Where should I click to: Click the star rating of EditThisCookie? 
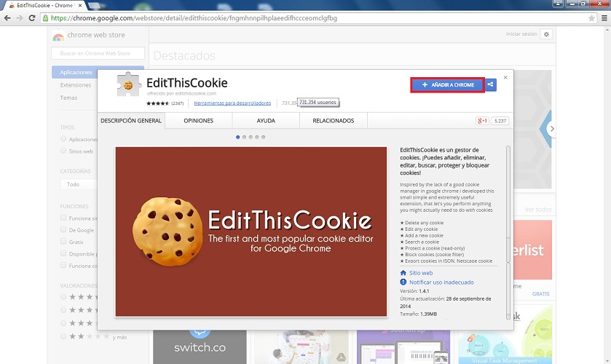click(158, 103)
